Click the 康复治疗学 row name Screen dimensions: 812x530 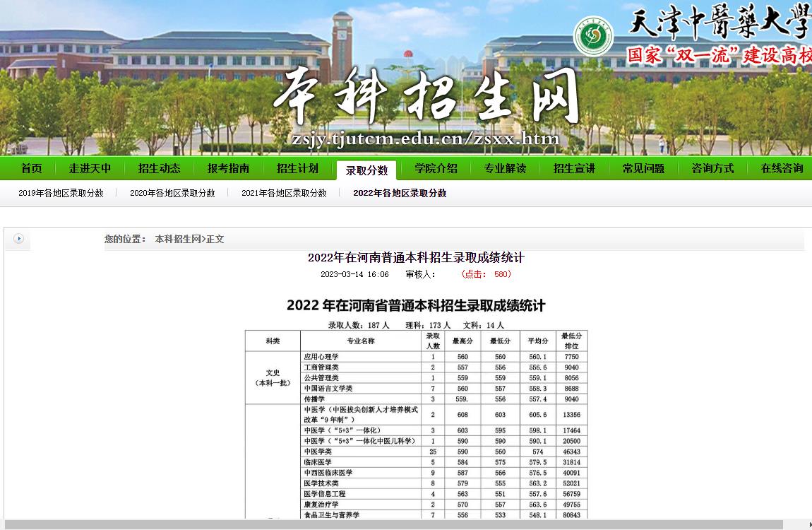pyautogui.click(x=321, y=505)
